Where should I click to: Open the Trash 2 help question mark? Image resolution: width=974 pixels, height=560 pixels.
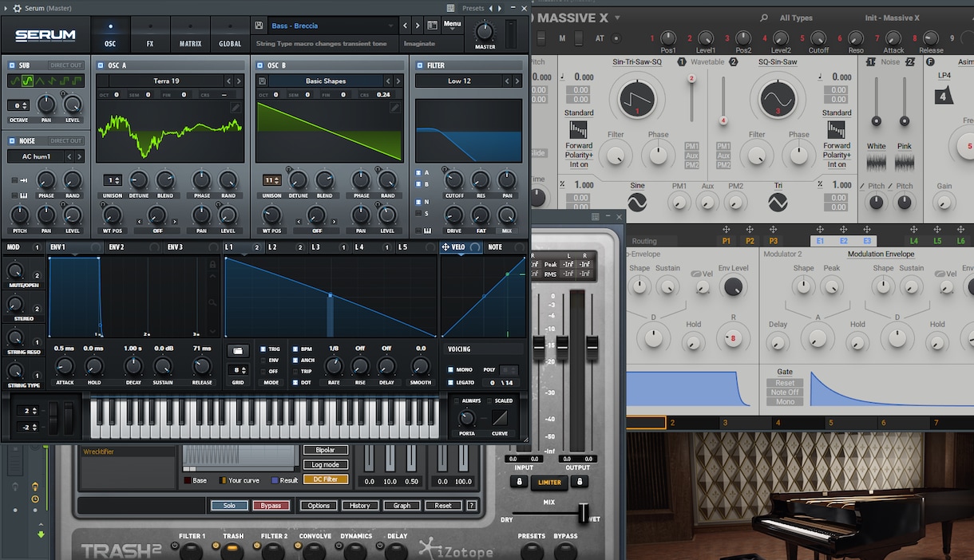[x=471, y=505]
